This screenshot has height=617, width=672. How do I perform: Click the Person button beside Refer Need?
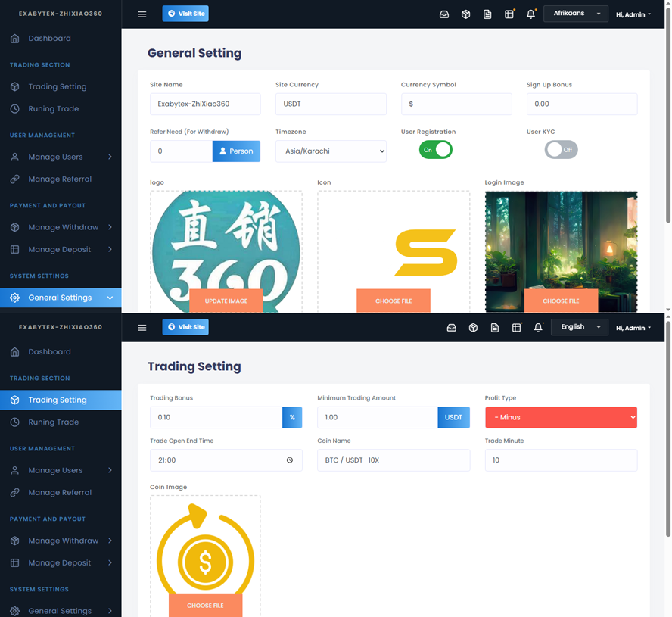236,151
